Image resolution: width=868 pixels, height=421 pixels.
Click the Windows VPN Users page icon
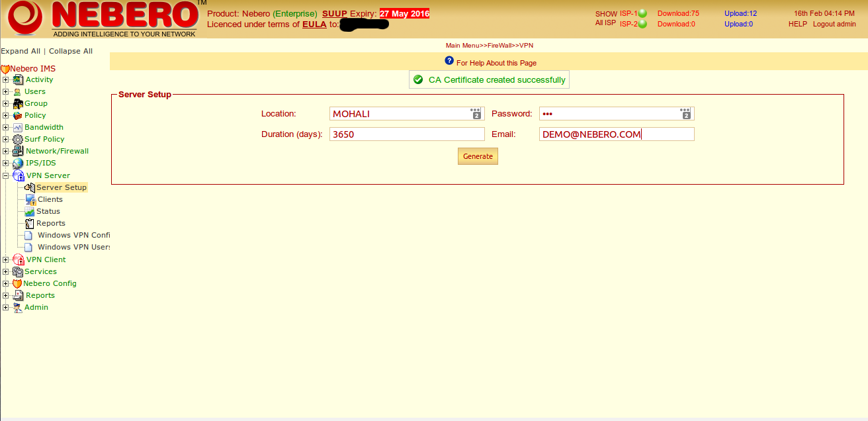pyautogui.click(x=29, y=248)
